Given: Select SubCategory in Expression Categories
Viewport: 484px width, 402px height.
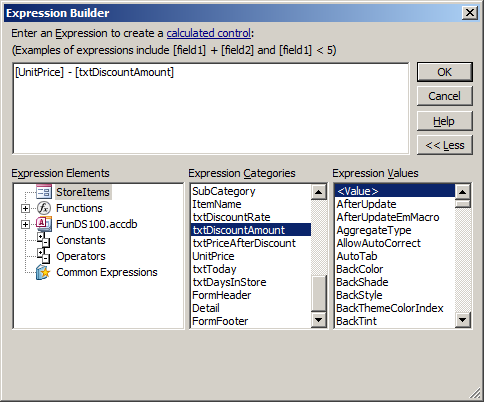Looking at the screenshot, I should [251, 191].
